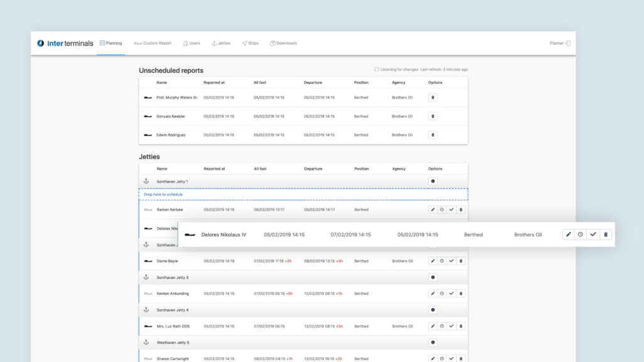
Task: Click trash icon for Edwin Rodriguez
Action: [x=433, y=134]
